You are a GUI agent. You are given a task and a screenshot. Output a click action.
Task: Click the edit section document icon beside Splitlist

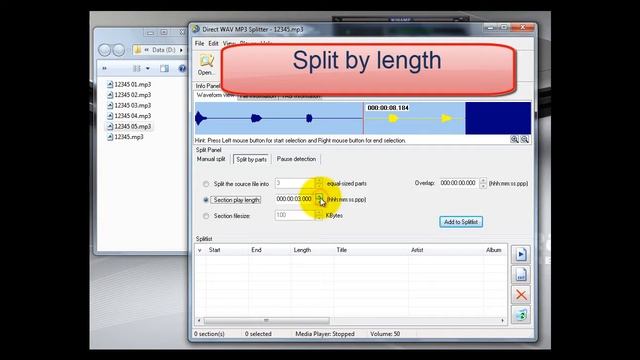(521, 275)
